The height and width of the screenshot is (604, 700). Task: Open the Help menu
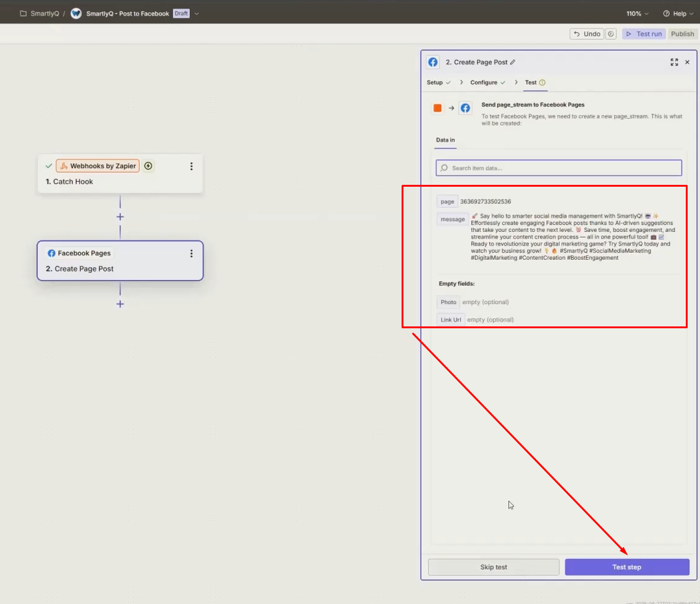[678, 14]
